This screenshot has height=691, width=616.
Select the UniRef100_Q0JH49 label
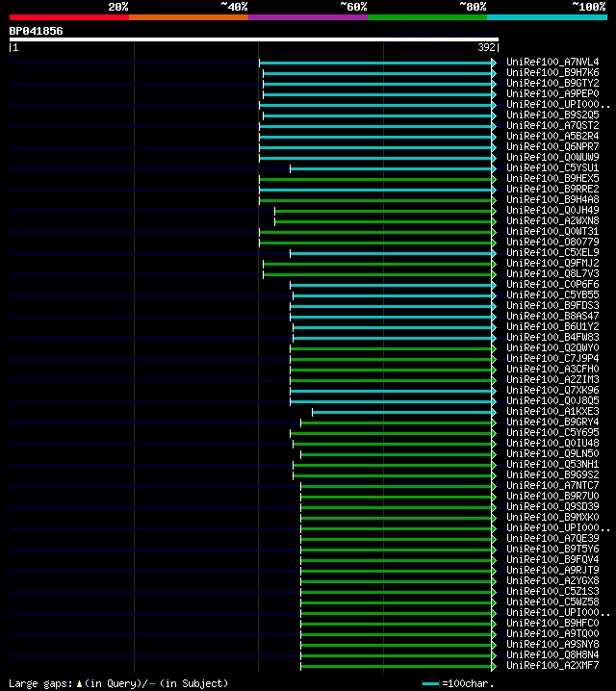click(x=552, y=210)
